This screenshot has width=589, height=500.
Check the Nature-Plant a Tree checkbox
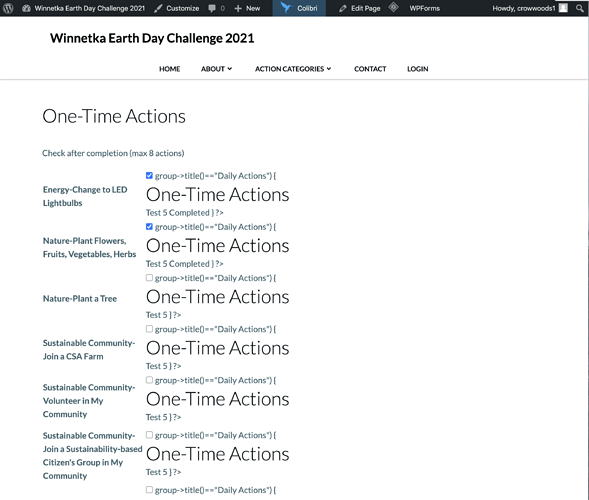(149, 278)
